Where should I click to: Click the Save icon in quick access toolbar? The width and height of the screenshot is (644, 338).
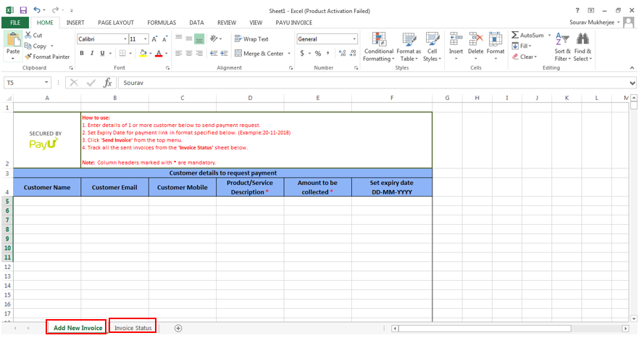[x=23, y=10]
